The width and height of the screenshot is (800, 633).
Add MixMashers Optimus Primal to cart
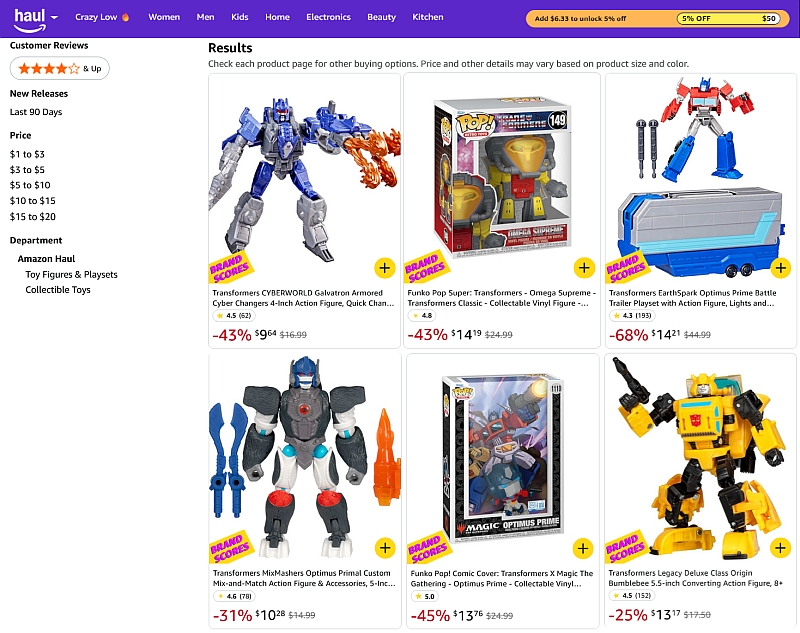[x=385, y=548]
